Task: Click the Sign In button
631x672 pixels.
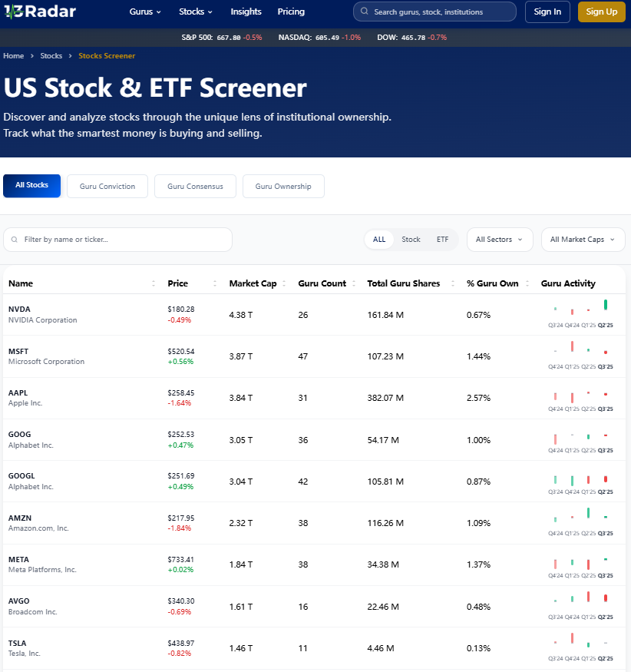Action: pyautogui.click(x=547, y=12)
